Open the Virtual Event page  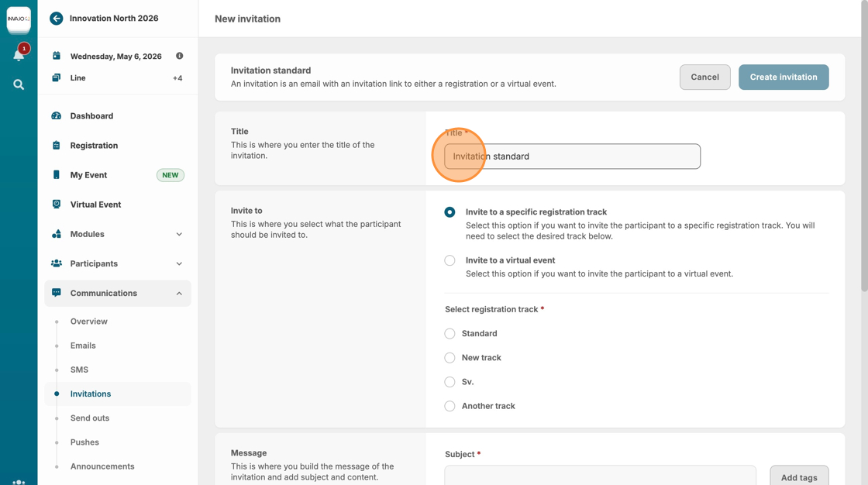tap(95, 205)
